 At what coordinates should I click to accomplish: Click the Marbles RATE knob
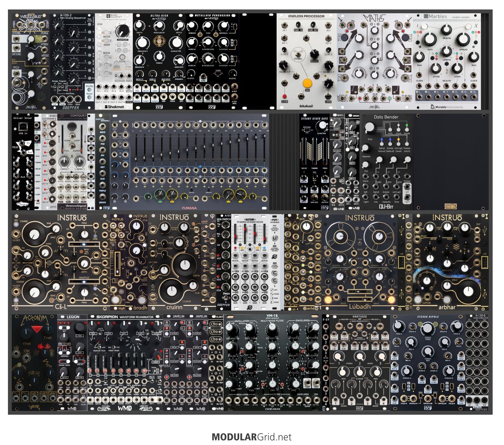(430, 39)
